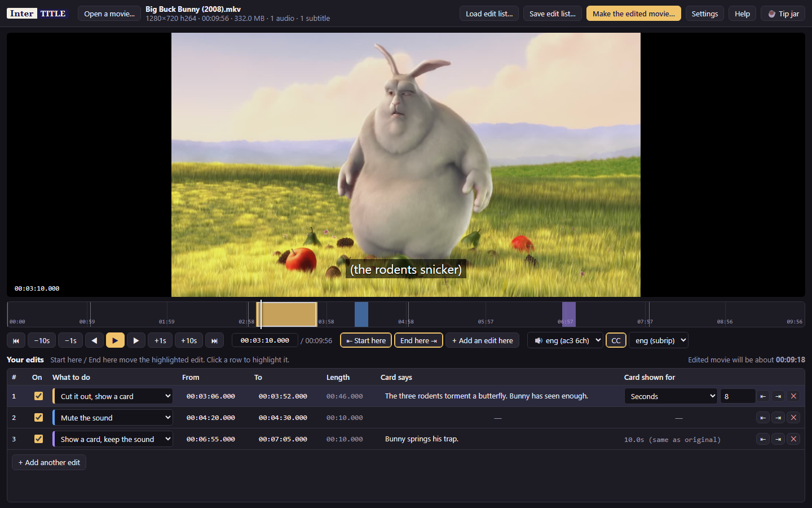Set end arrow icon for edit row 1
812x508 pixels.
(778, 396)
